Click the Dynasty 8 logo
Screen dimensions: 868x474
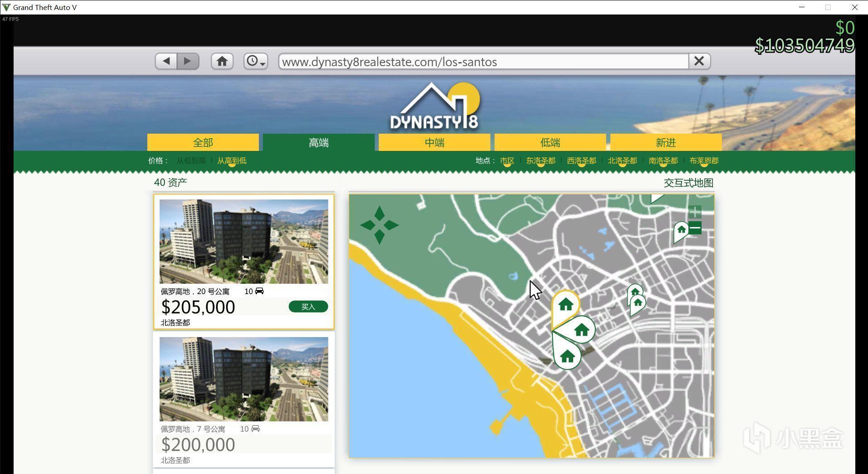[x=434, y=106]
